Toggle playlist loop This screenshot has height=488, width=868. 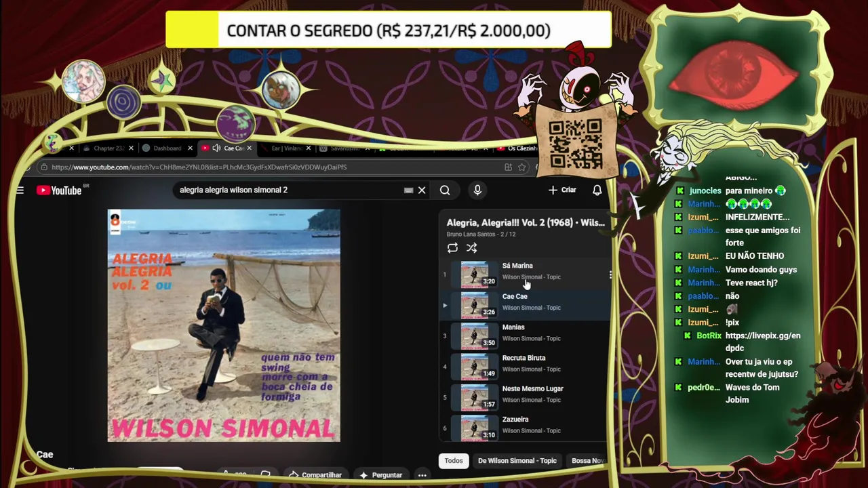[452, 248]
